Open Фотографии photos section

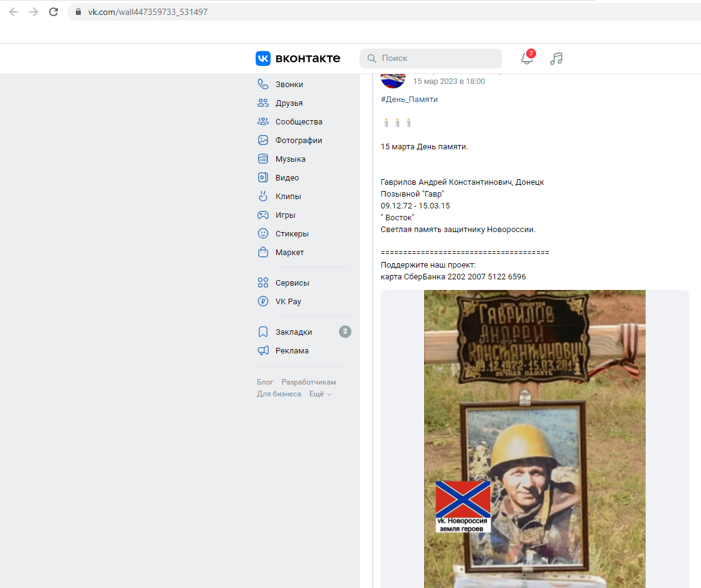tap(299, 141)
